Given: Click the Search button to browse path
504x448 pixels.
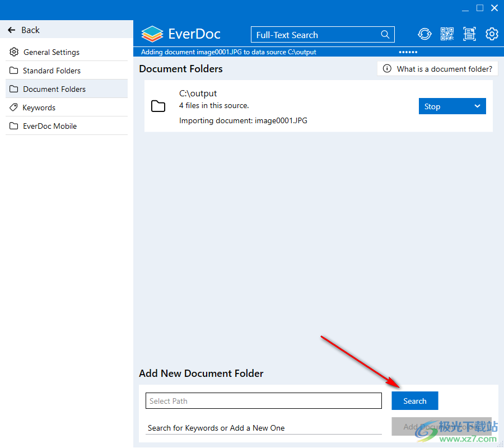Looking at the screenshot, I should pos(414,401).
